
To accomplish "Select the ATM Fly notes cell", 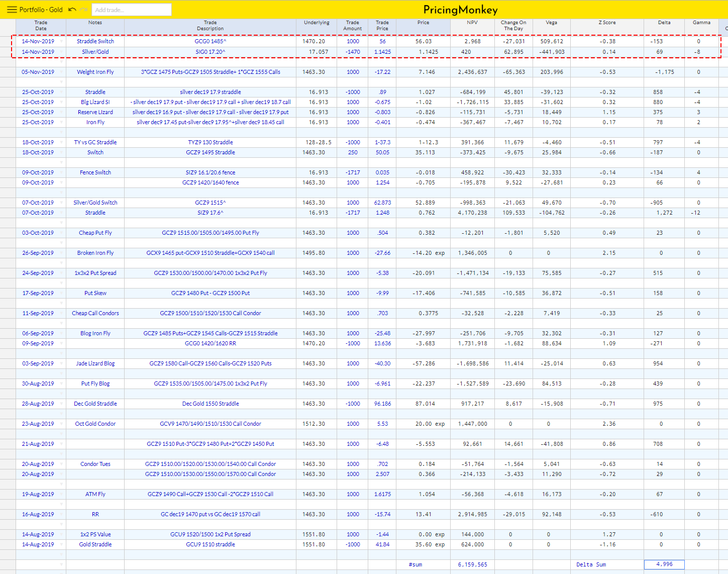I will click(x=95, y=494).
